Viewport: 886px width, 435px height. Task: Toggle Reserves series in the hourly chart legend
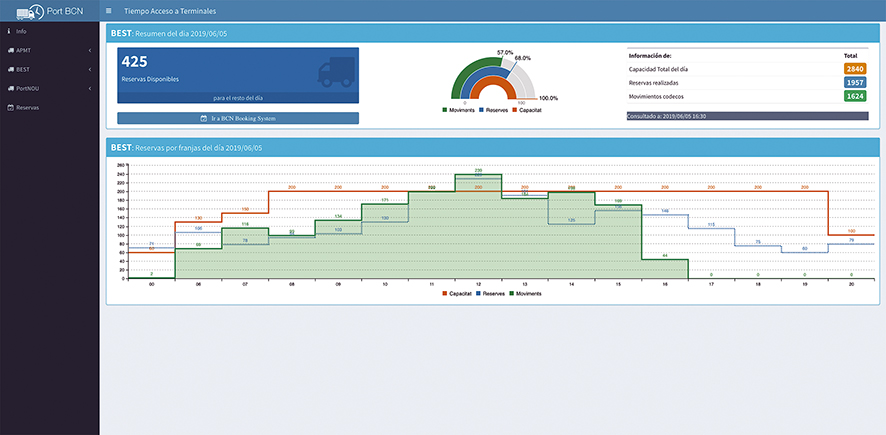[490, 294]
